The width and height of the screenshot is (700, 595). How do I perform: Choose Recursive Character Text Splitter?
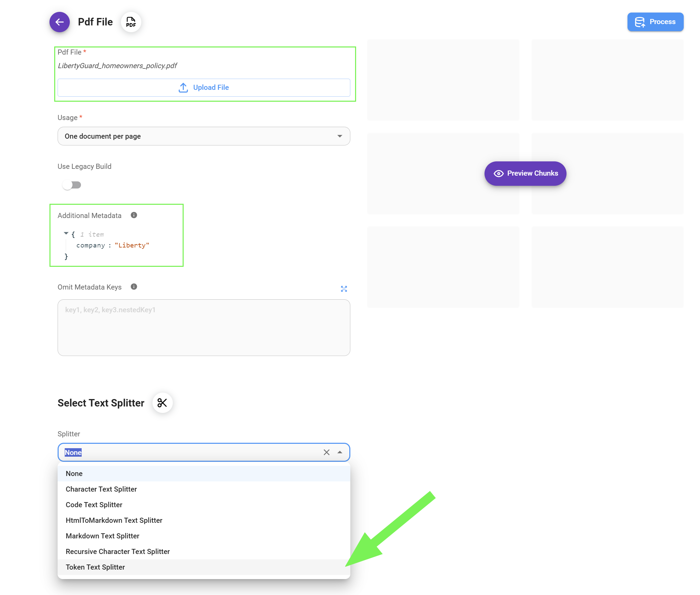pyautogui.click(x=118, y=552)
